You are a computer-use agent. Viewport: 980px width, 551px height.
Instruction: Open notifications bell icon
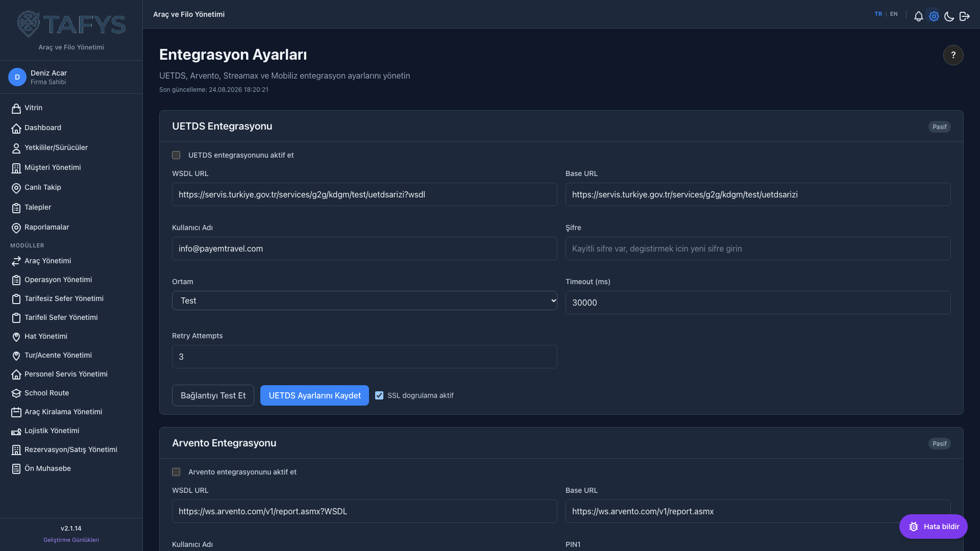click(x=918, y=16)
